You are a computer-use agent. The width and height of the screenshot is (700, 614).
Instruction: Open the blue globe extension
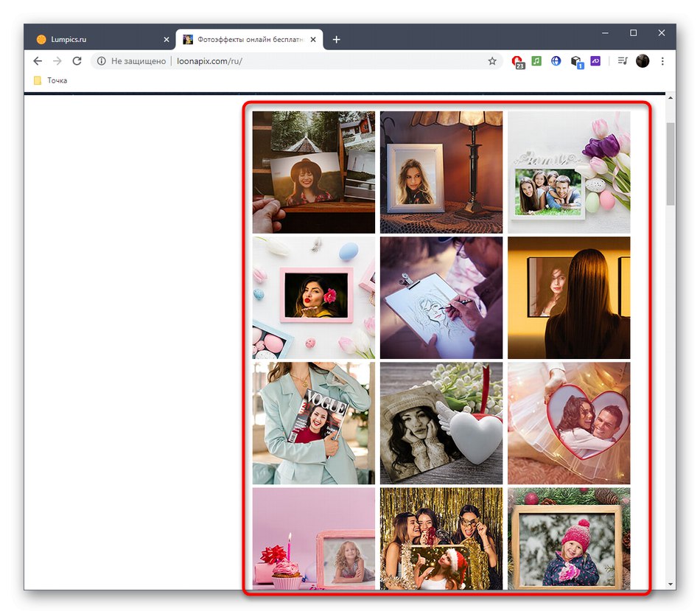tap(556, 60)
